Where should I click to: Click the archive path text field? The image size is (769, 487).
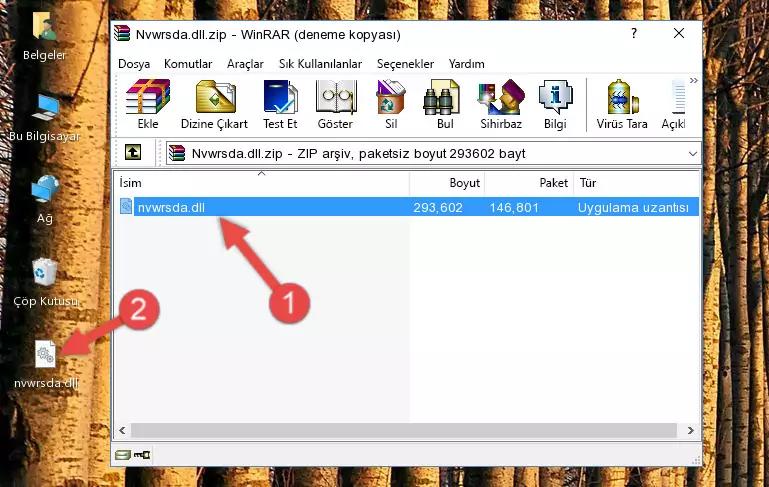433,154
